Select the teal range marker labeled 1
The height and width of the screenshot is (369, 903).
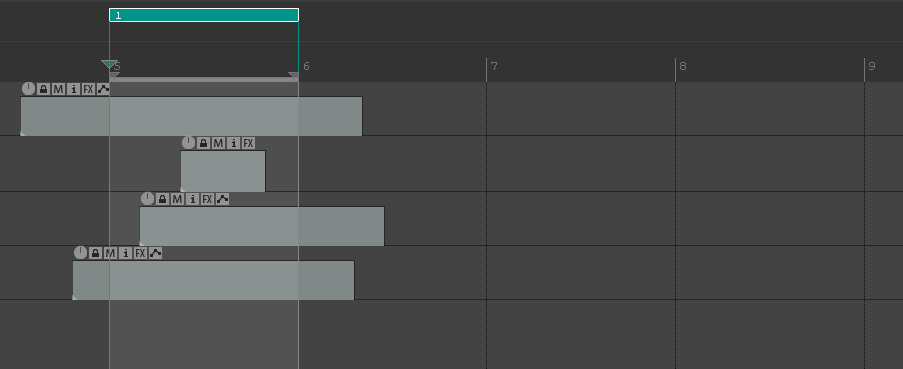[x=204, y=15]
